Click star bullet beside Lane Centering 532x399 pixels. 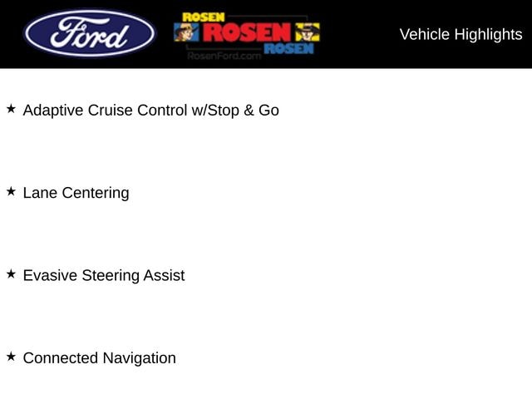click(12, 192)
